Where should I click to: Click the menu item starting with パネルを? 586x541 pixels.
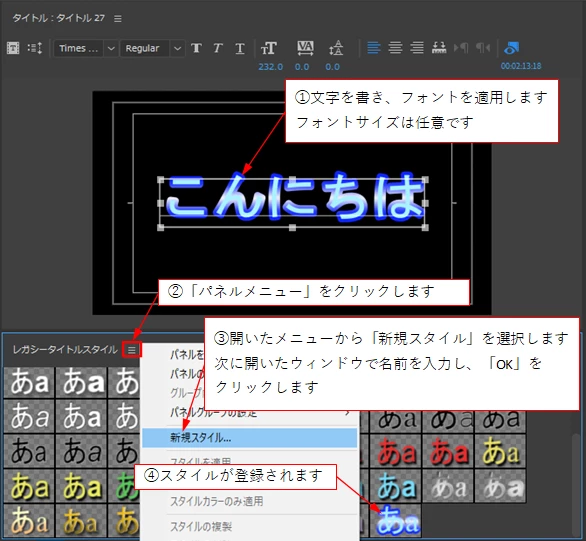pyautogui.click(x=187, y=354)
